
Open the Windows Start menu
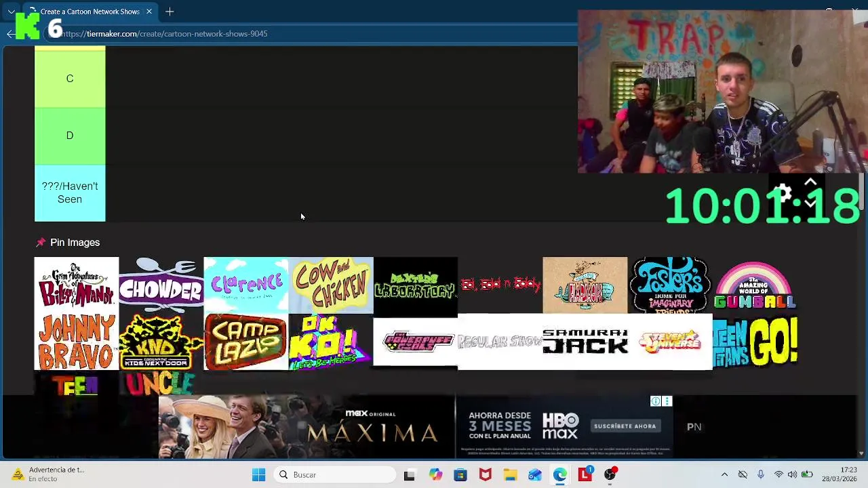(258, 475)
